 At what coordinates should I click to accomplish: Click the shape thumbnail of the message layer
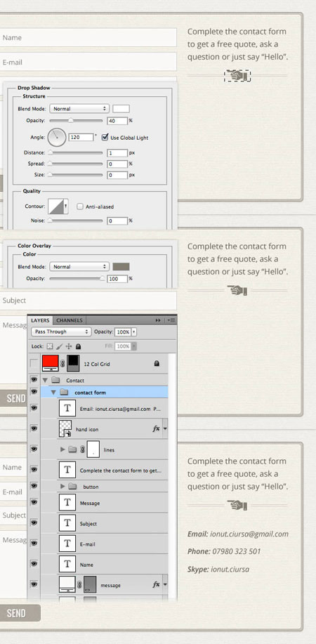(67, 584)
